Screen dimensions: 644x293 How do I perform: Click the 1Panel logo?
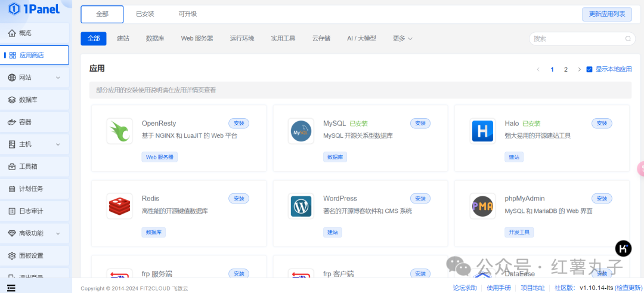pyautogui.click(x=34, y=8)
